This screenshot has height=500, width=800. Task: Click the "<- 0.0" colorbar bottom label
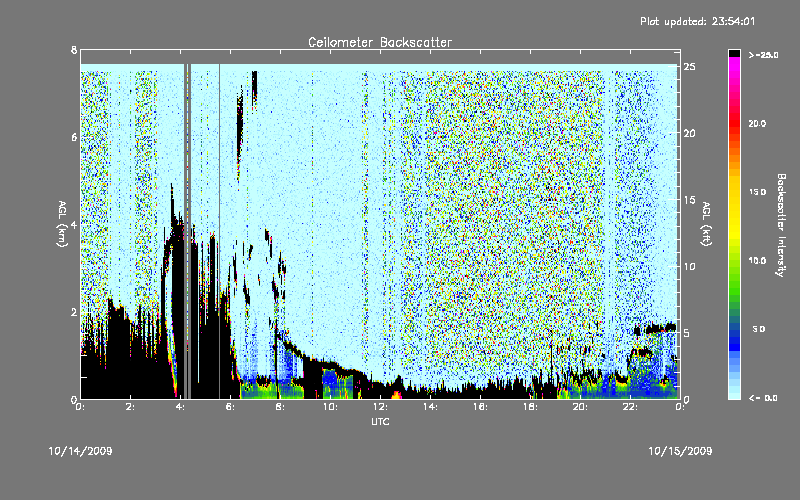point(763,398)
